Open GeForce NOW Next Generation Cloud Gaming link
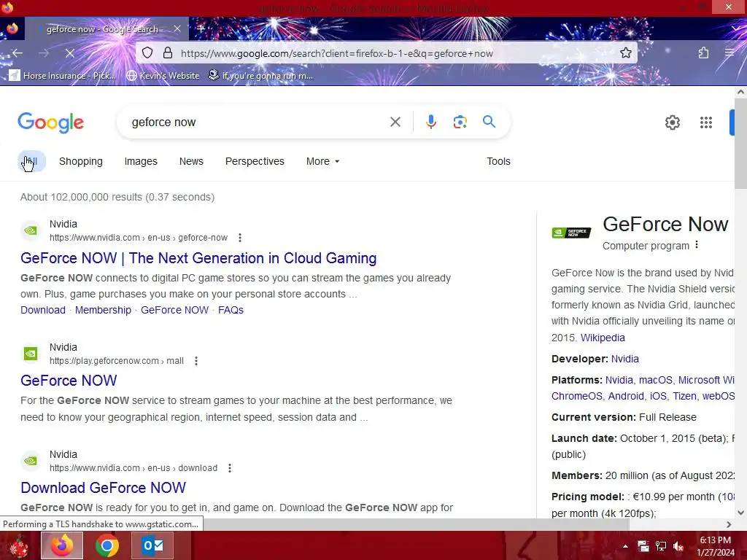The width and height of the screenshot is (747, 560). [x=198, y=257]
